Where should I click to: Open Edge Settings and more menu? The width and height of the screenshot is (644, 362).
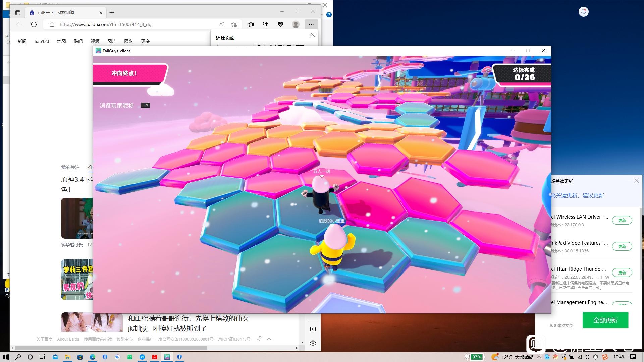pos(311,24)
